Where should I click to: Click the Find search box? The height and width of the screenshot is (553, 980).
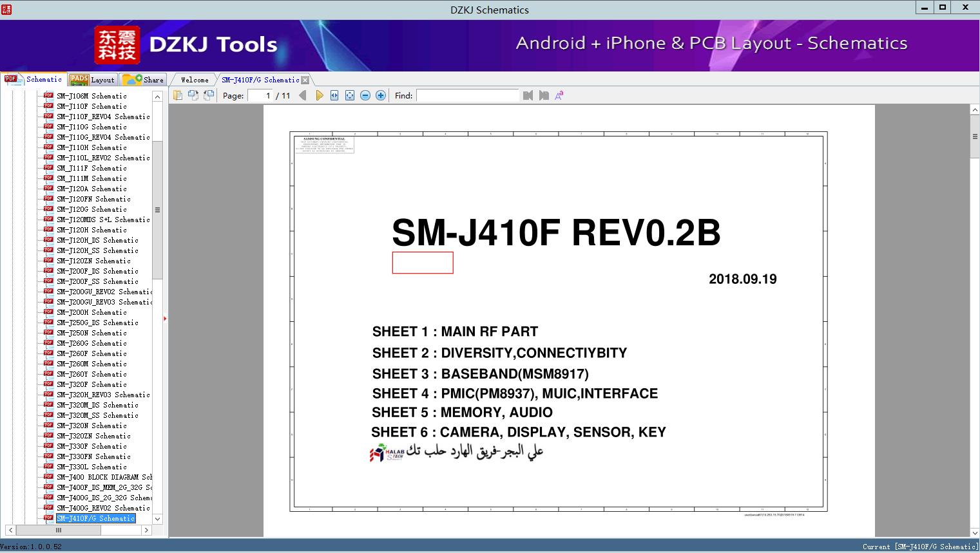[x=467, y=95]
